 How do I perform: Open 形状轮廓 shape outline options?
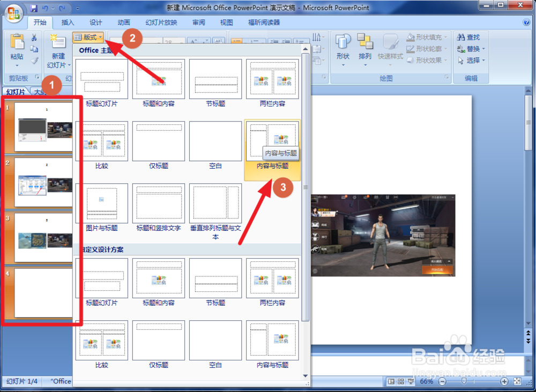point(427,49)
